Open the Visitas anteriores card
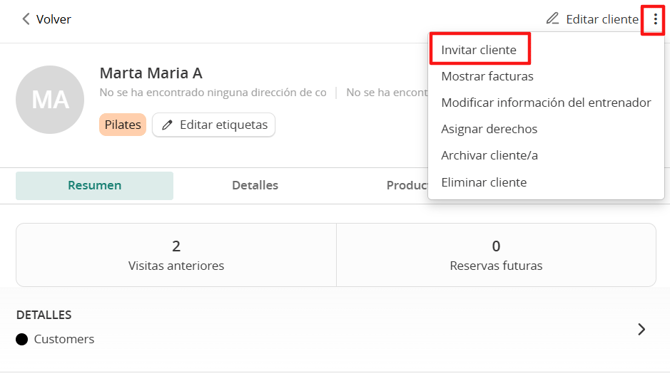Screen dimensions: 670x376 [176, 255]
